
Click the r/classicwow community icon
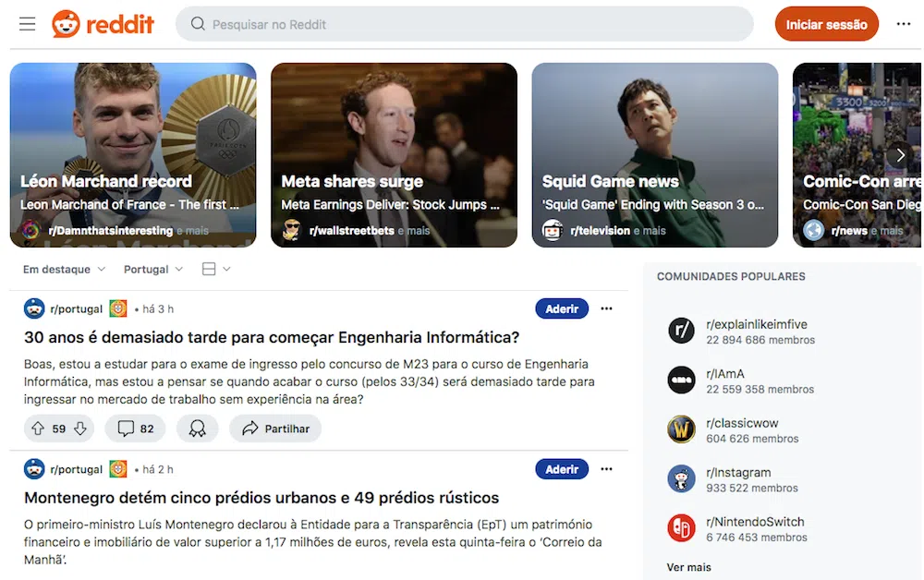click(x=681, y=429)
